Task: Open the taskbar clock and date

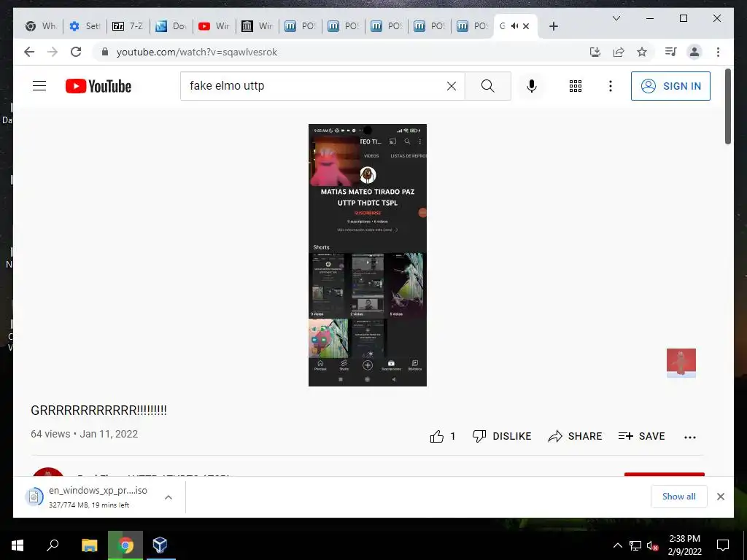Action: 684,545
